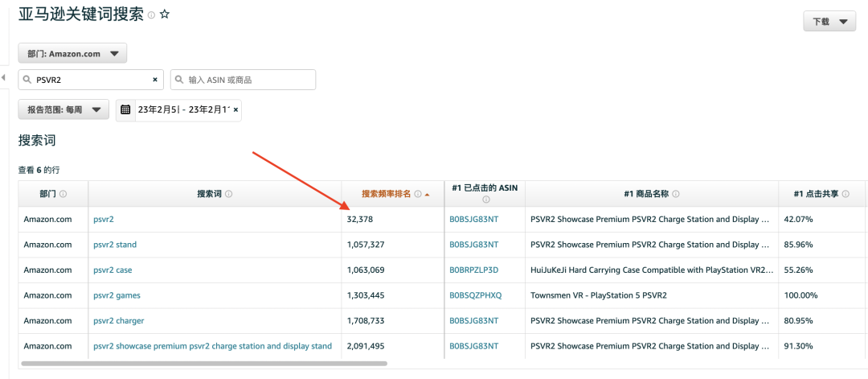Open ASIN B0BSJG83NT in the psvr2 charger row
Screen dimensions: 868x379
(474, 321)
